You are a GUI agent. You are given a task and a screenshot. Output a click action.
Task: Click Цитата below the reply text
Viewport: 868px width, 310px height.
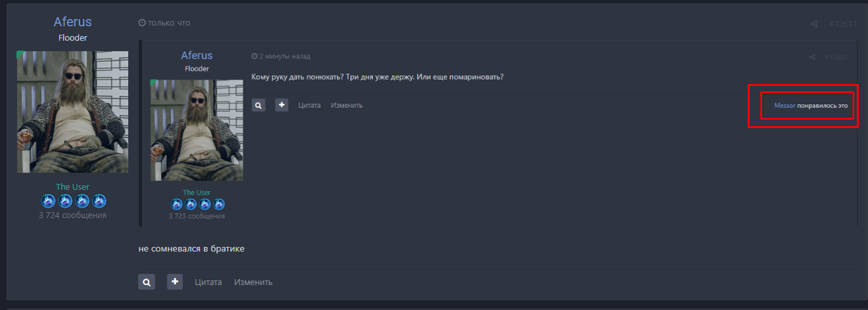(x=208, y=282)
